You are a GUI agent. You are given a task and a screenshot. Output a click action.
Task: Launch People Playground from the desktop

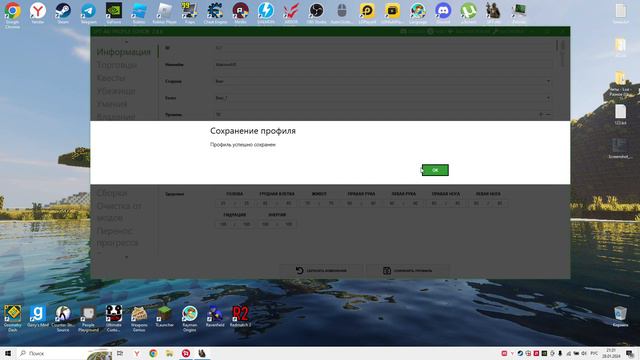[88, 318]
